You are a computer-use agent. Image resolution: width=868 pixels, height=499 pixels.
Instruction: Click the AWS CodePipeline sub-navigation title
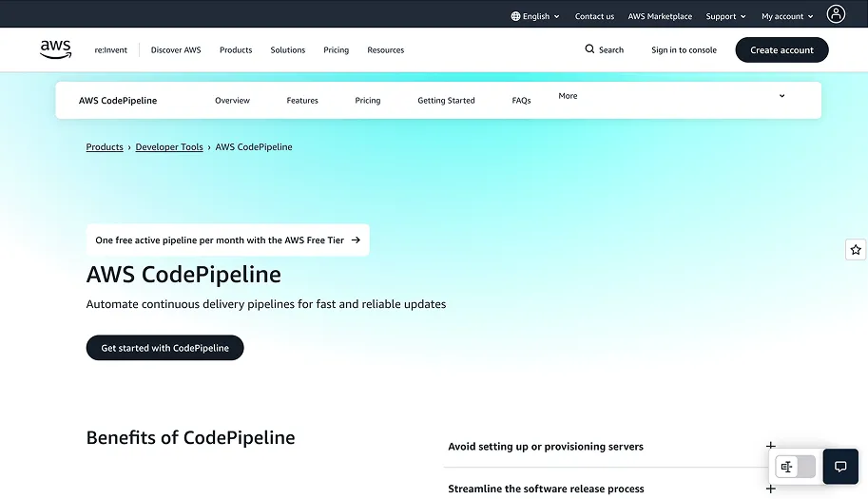(x=118, y=100)
